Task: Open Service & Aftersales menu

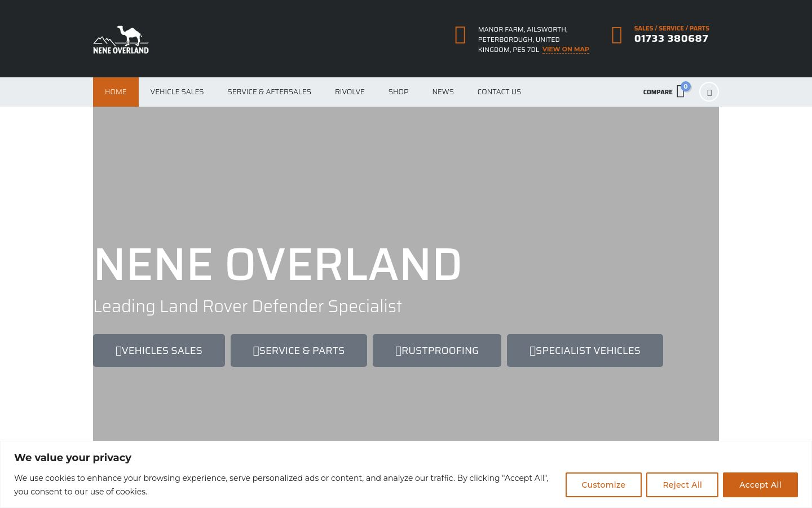Action: pyautogui.click(x=270, y=92)
